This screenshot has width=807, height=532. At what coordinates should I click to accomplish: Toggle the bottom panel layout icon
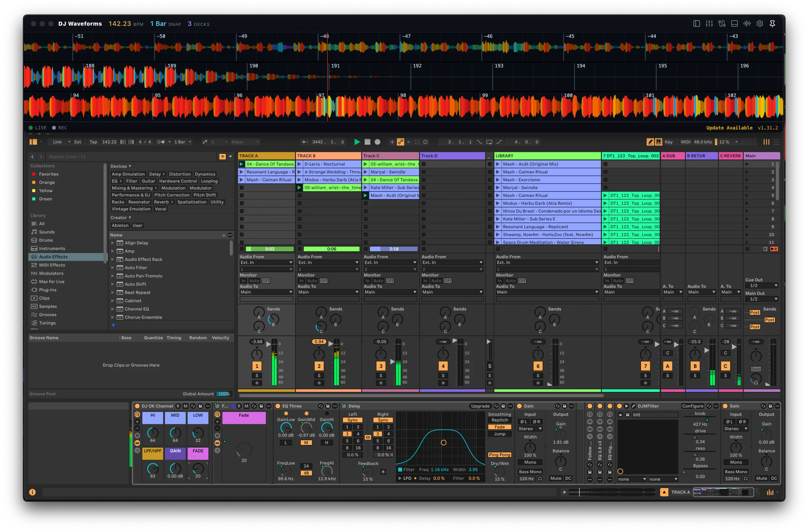point(734,24)
